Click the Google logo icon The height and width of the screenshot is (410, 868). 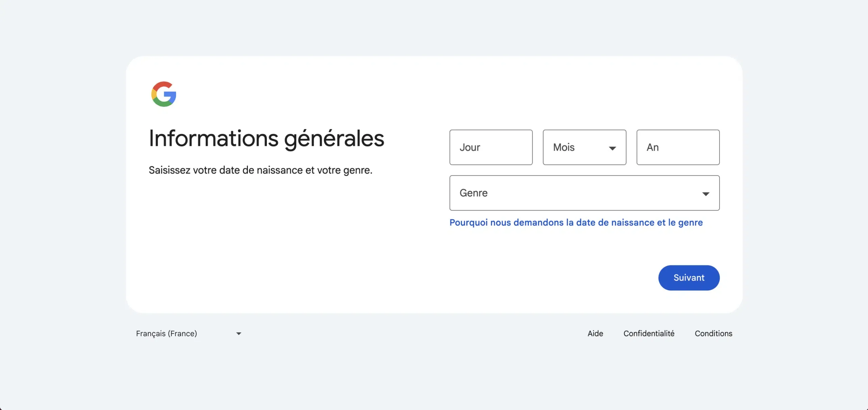(x=164, y=94)
